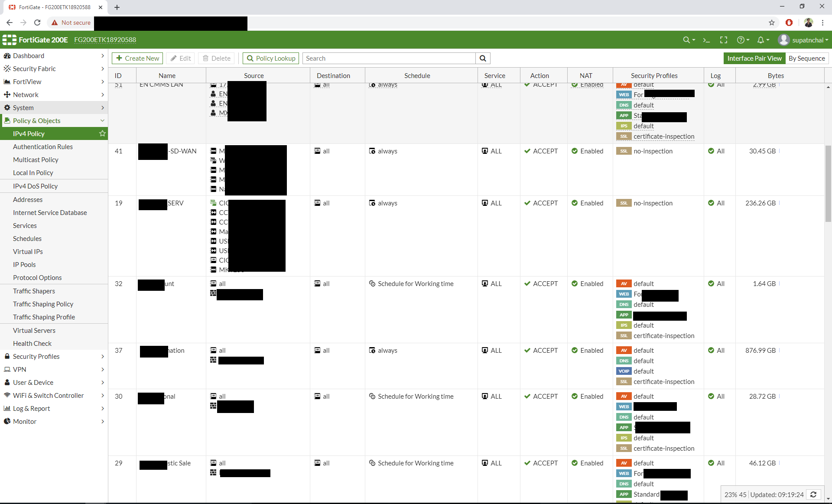This screenshot has width=832, height=504.
Task: Click the Create New button
Action: coord(137,58)
